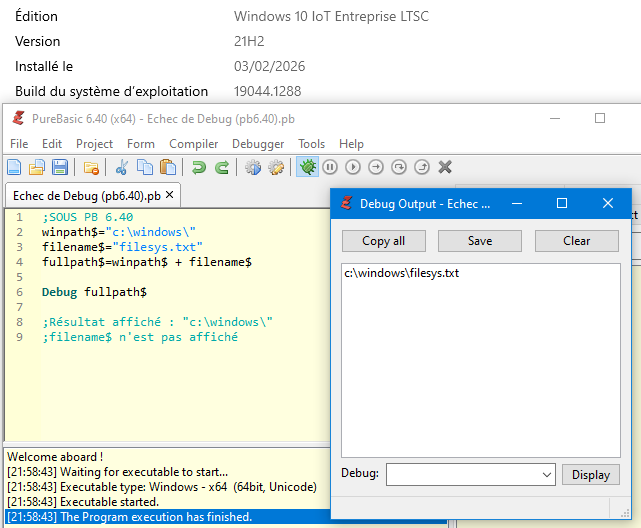This screenshot has width=641, height=528.
Task: Minimize the PureBasic main window
Action: tap(555, 118)
